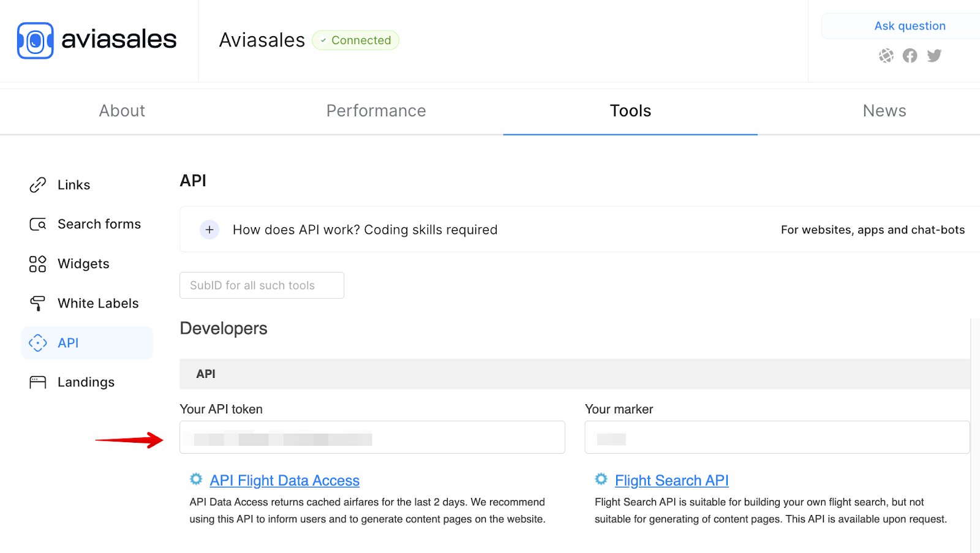The image size is (980, 553).
Task: Click the Twitter icon
Action: 934,55
